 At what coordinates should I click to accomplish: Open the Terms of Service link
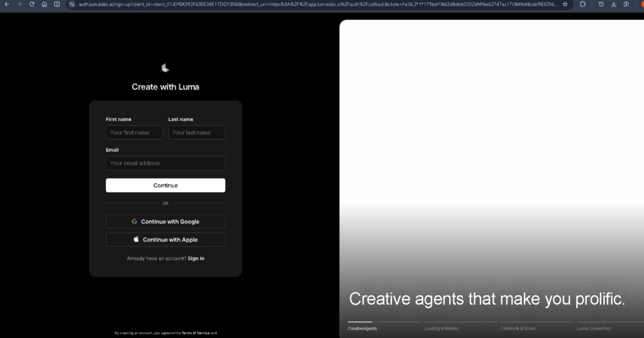tap(196, 333)
